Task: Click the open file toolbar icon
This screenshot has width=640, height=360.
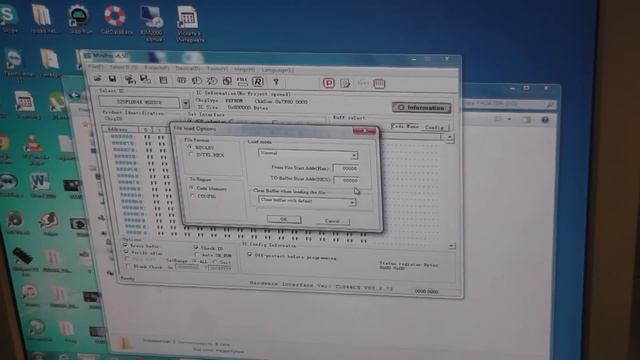Action: point(98,78)
